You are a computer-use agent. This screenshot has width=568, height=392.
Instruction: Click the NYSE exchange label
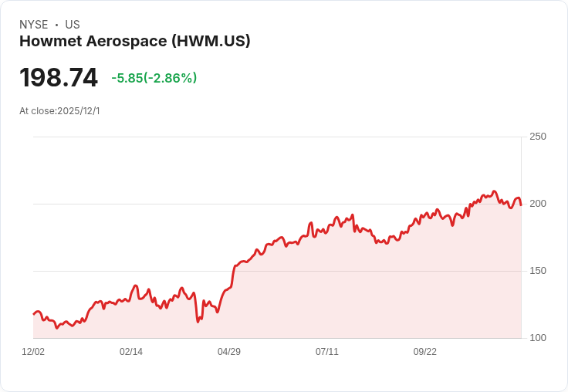(x=34, y=25)
